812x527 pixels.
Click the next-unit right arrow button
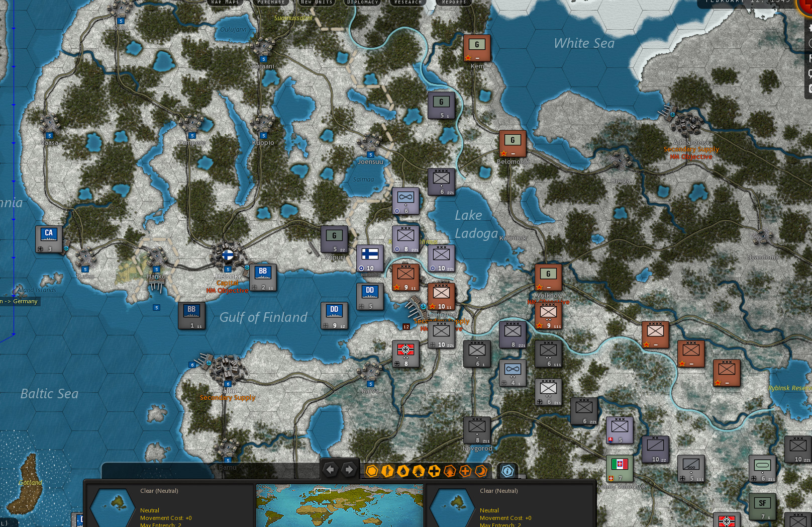pyautogui.click(x=349, y=469)
